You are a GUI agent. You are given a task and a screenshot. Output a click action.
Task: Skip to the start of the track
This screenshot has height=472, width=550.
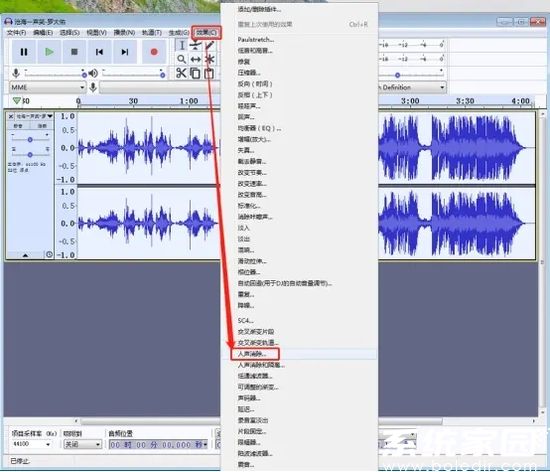coord(100,52)
